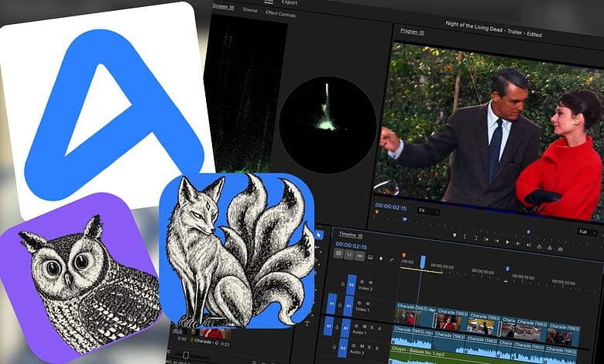Click the project title Night of the Living Dead
Image resolution: width=604 pixels, height=364 pixels.
[x=493, y=29]
